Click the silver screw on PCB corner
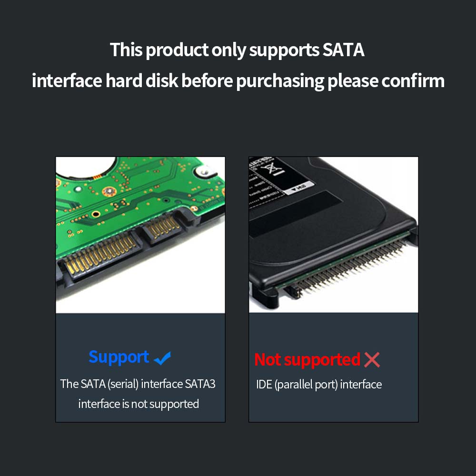Image resolution: width=476 pixels, height=476 pixels. tap(204, 173)
